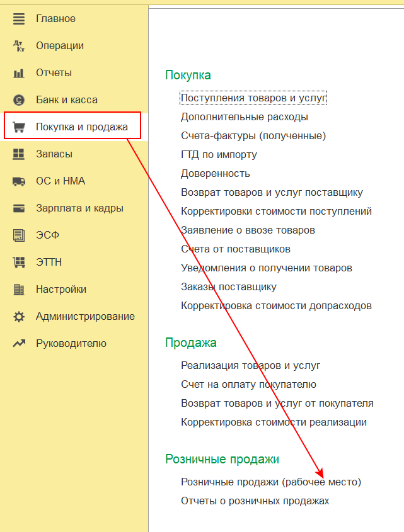Click the bar chart icon for Отчеты
Image resolution: width=404 pixels, height=532 pixels.
pos(19,73)
